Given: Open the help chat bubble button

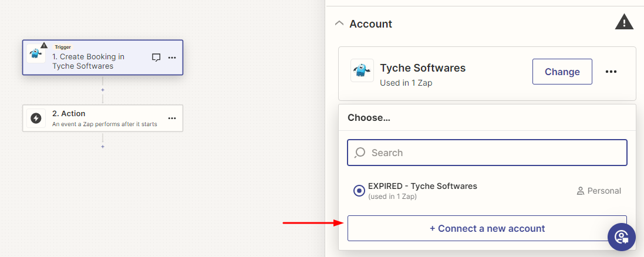Looking at the screenshot, I should click(622, 237).
